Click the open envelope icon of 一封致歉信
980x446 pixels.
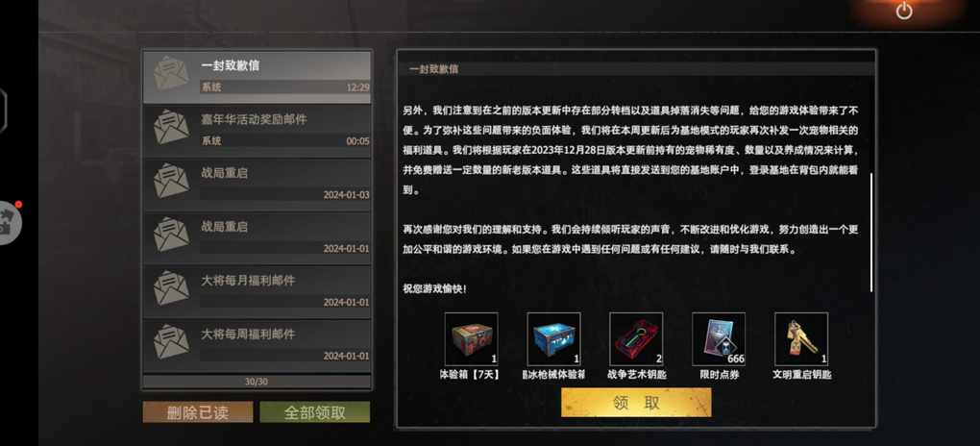click(x=171, y=74)
